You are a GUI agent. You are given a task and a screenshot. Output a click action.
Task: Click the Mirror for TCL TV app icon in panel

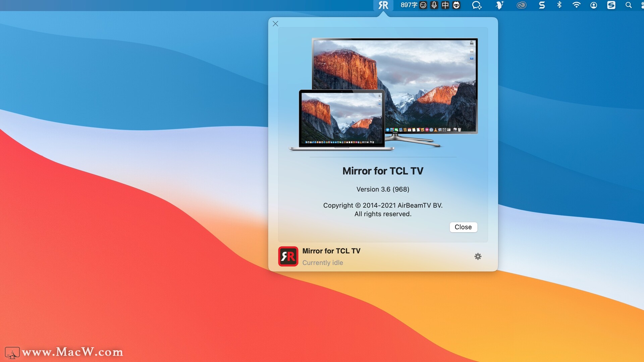tap(287, 256)
